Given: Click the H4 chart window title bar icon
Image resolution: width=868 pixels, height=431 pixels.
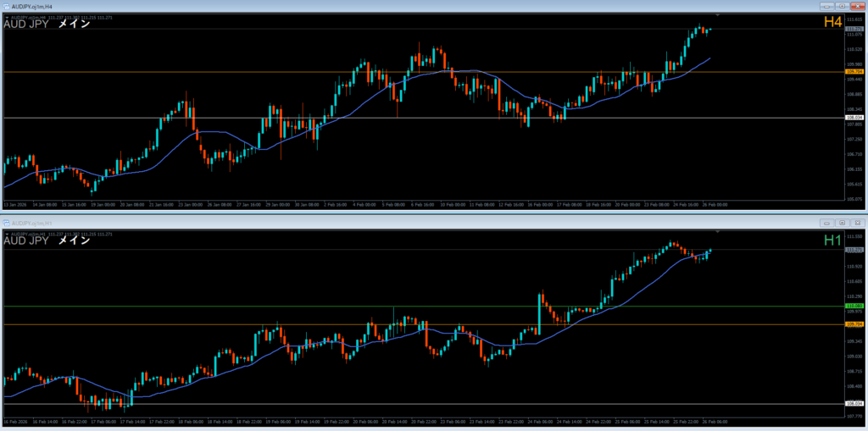Looking at the screenshot, I should point(7,6).
